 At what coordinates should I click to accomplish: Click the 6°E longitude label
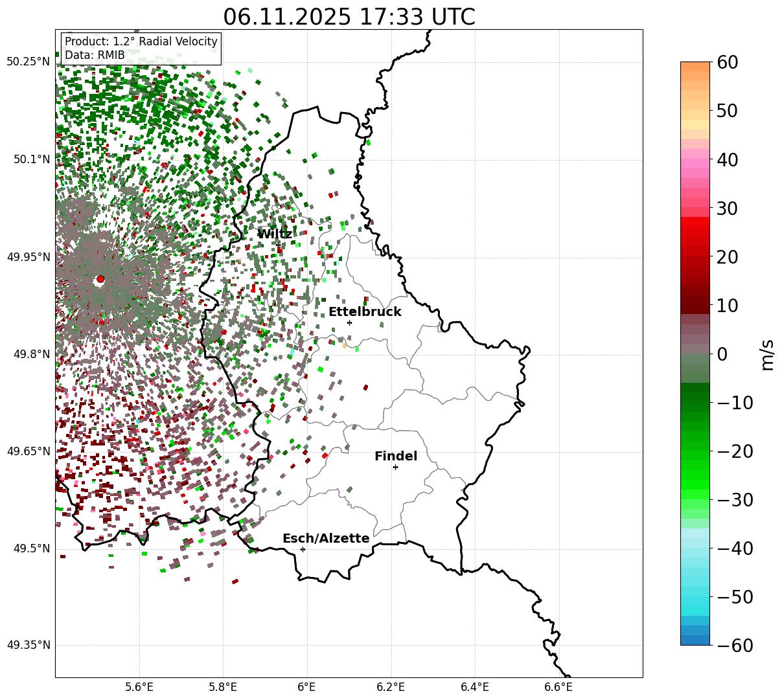(306, 687)
